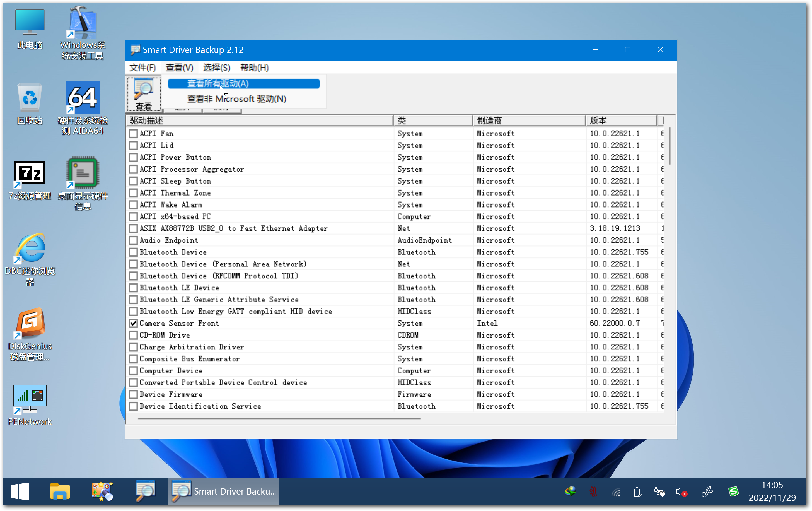Click the muted volume tray icon
The height and width of the screenshot is (511, 812).
click(x=681, y=492)
